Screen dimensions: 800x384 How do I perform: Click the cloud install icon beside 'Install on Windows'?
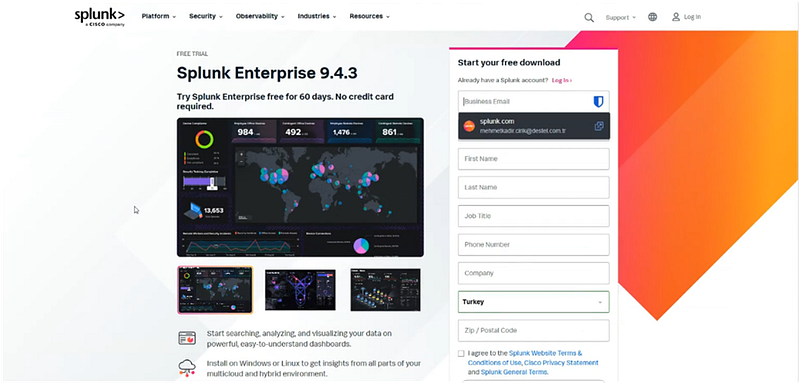click(187, 368)
